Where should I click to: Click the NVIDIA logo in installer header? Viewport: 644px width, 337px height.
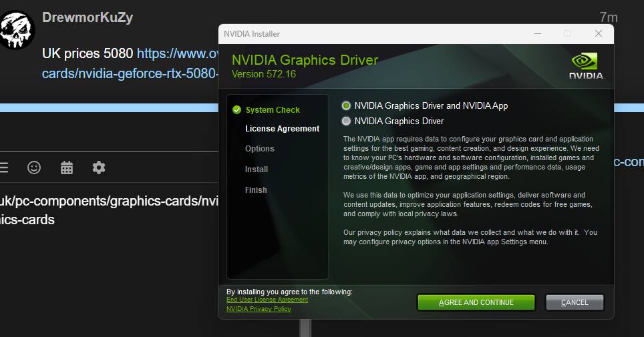[586, 65]
